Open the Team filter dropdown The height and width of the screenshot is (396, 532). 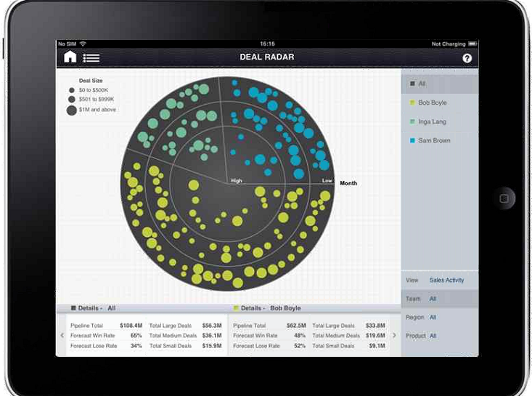(x=439, y=299)
